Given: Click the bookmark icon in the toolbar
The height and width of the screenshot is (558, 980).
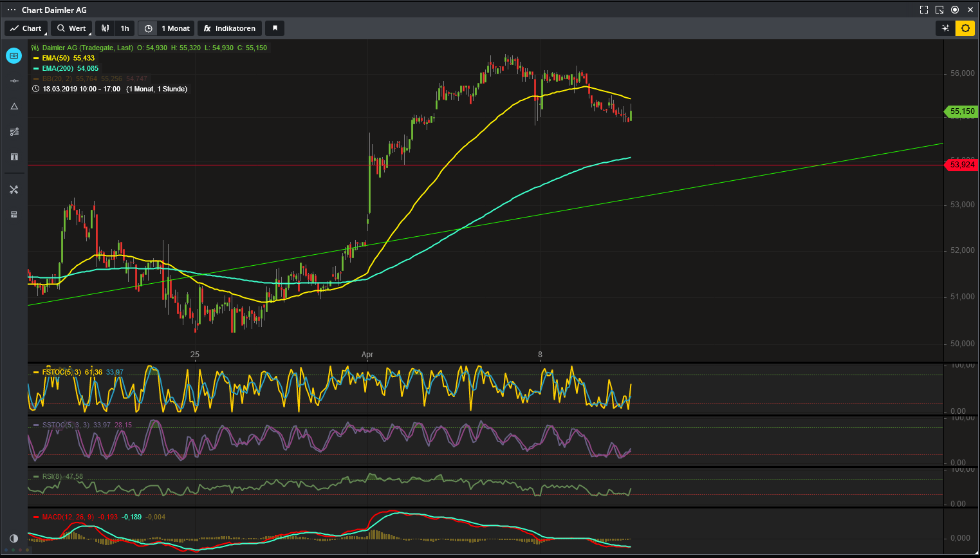Looking at the screenshot, I should pyautogui.click(x=275, y=28).
